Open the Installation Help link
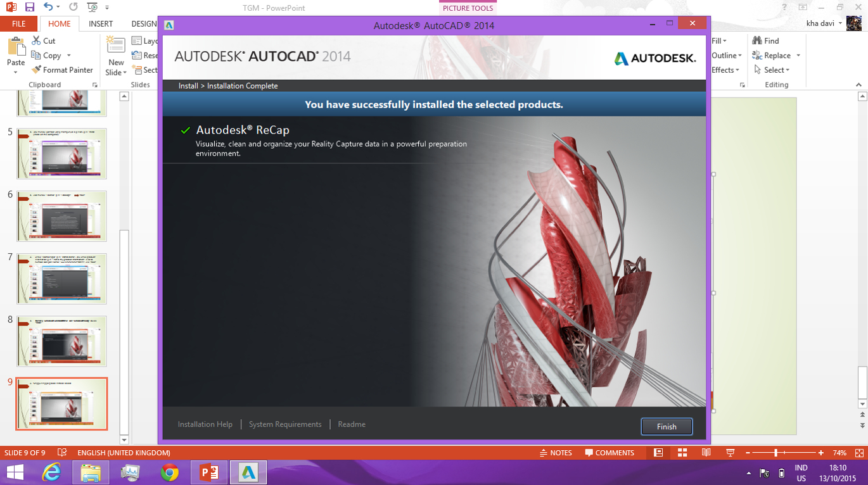Viewport: 868px width, 485px height. pyautogui.click(x=205, y=424)
